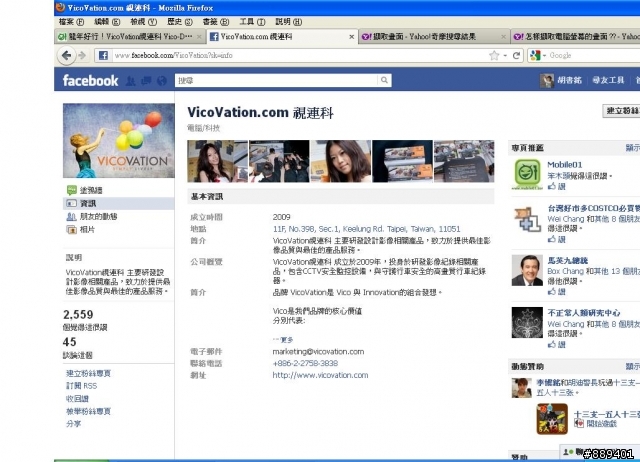The height and width of the screenshot is (462, 640).
Task: Open the VicoVation balloon profile picture
Action: point(119,140)
